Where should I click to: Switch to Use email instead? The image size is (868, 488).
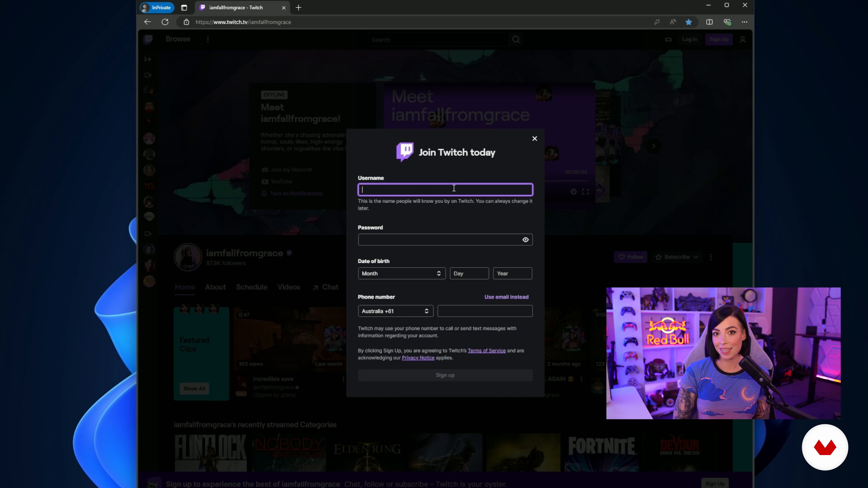(x=506, y=297)
